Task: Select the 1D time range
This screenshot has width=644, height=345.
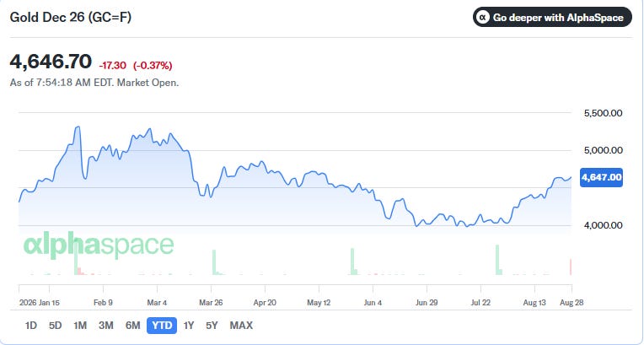Action: pyautogui.click(x=31, y=326)
